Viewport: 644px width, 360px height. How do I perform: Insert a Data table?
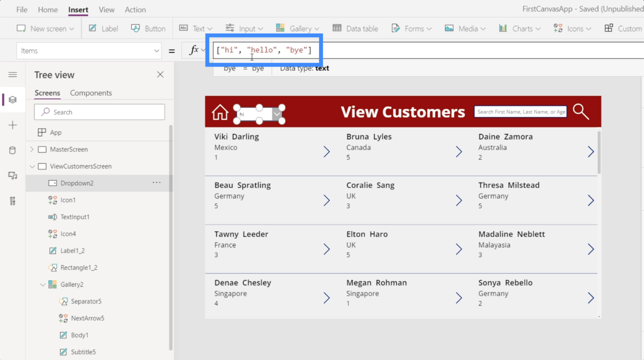(355, 28)
